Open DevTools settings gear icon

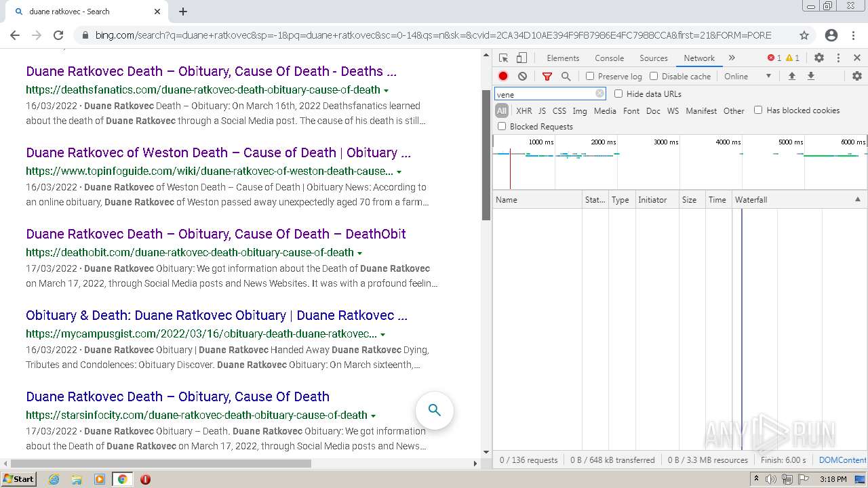pos(819,58)
